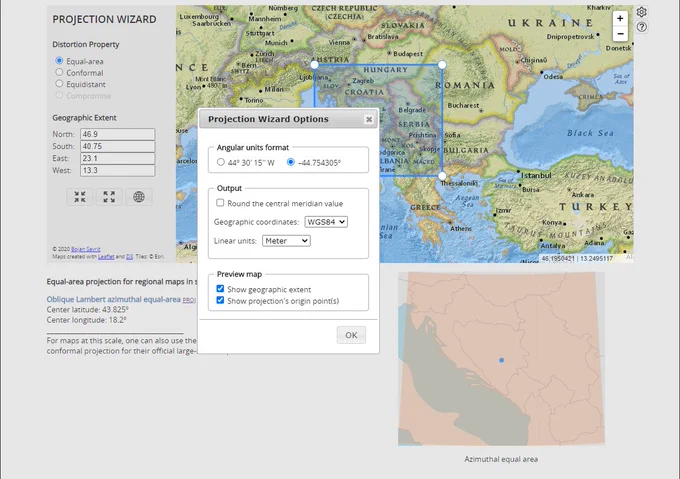Image resolution: width=680 pixels, height=479 pixels.
Task: Open the help question mark icon
Action: pos(641,27)
